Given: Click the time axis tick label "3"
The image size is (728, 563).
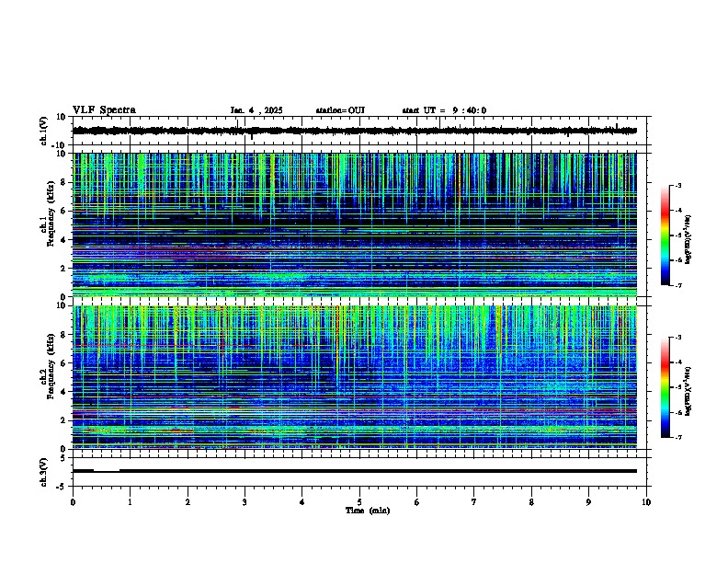Looking at the screenshot, I should [245, 502].
